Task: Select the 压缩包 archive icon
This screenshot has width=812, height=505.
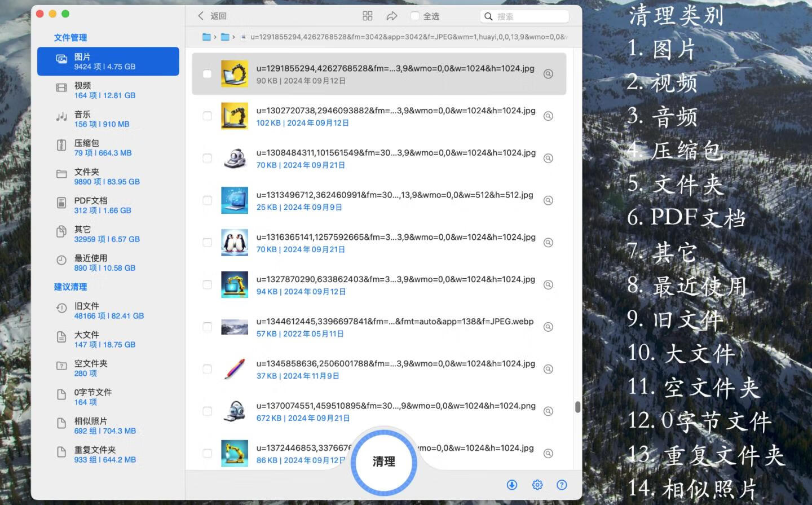Action: (61, 145)
